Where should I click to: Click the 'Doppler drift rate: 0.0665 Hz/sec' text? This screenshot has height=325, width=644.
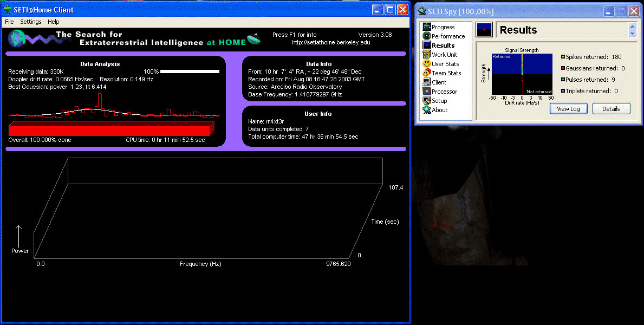51,79
